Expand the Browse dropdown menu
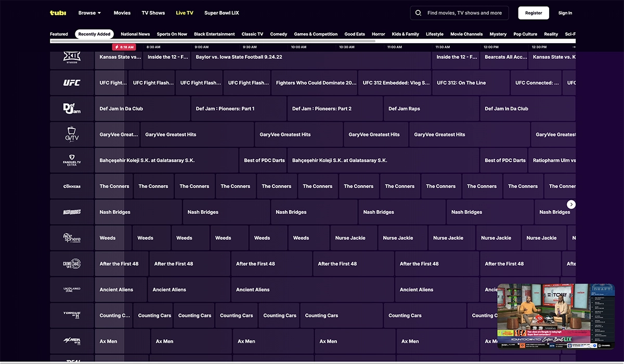 point(89,13)
